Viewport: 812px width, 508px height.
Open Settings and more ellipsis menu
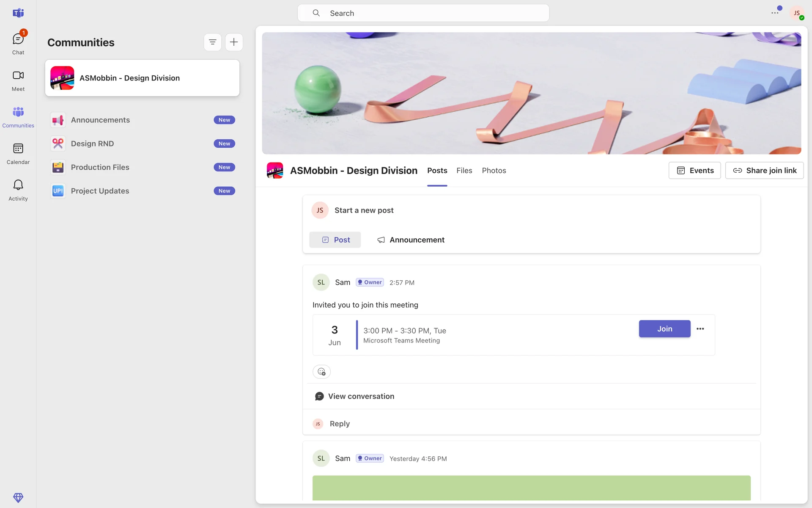(775, 13)
